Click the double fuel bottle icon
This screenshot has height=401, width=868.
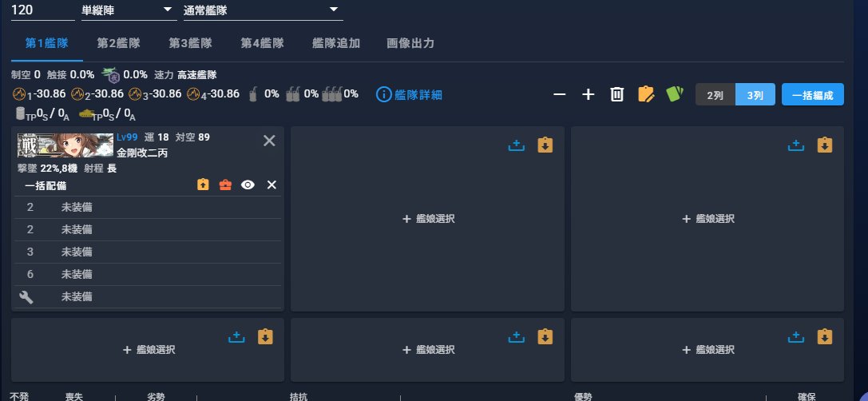(293, 94)
